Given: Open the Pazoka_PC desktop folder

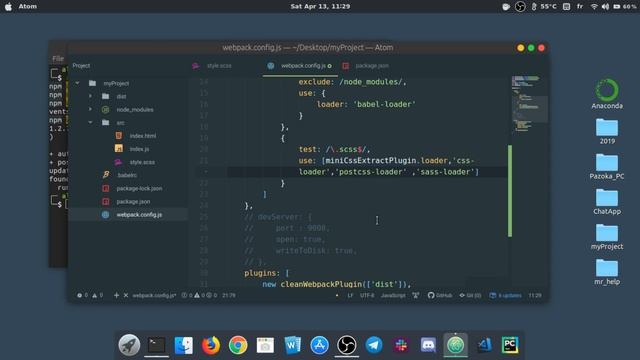Looking at the screenshot, I should tap(607, 166).
